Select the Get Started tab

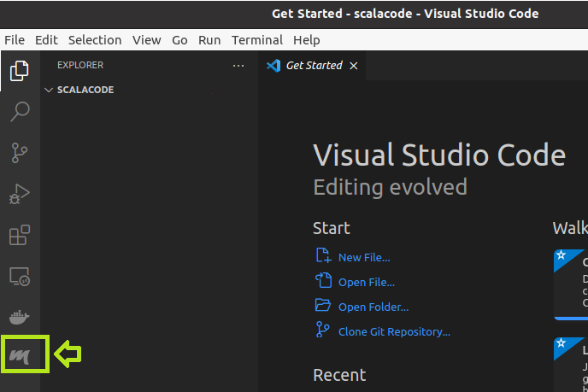pyautogui.click(x=313, y=66)
